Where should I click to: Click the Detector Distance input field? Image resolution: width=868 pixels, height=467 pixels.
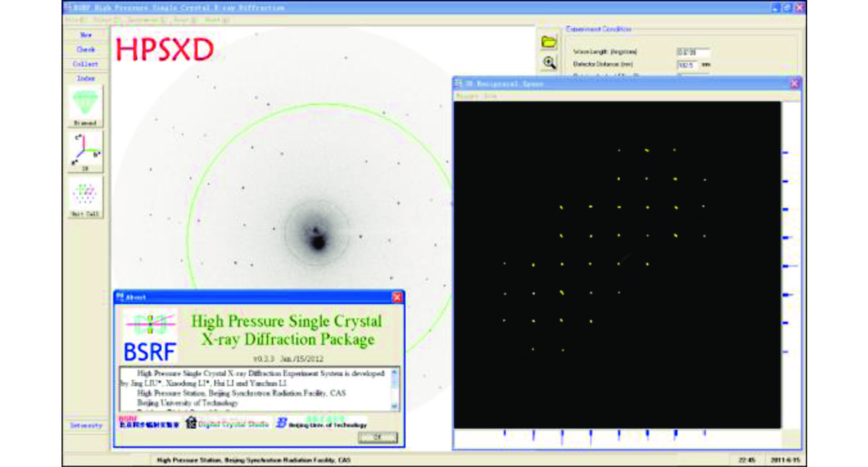click(x=688, y=65)
